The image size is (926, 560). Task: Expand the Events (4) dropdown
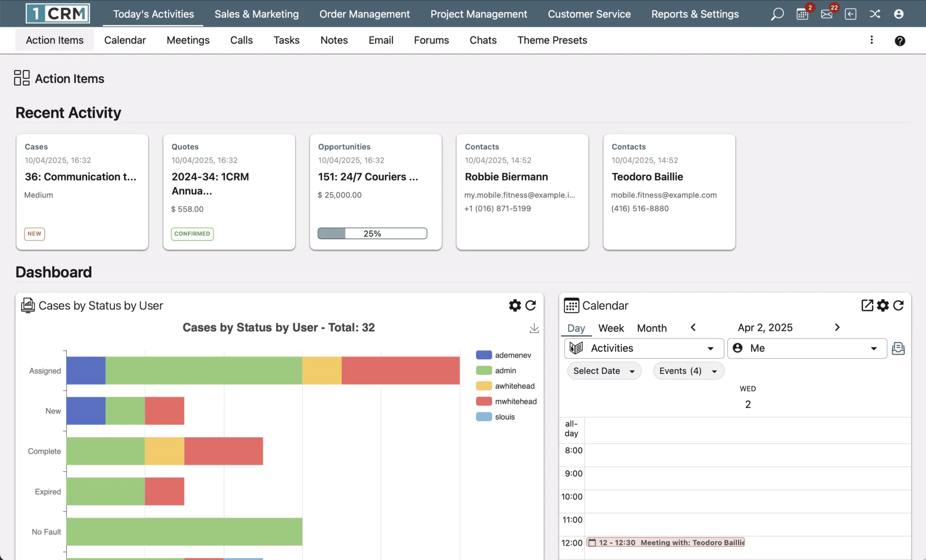pyautogui.click(x=688, y=371)
